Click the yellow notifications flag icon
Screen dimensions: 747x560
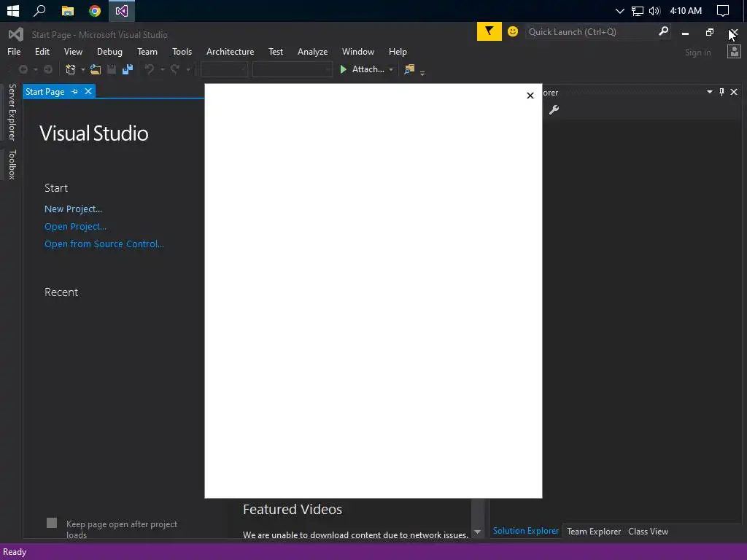pyautogui.click(x=489, y=31)
